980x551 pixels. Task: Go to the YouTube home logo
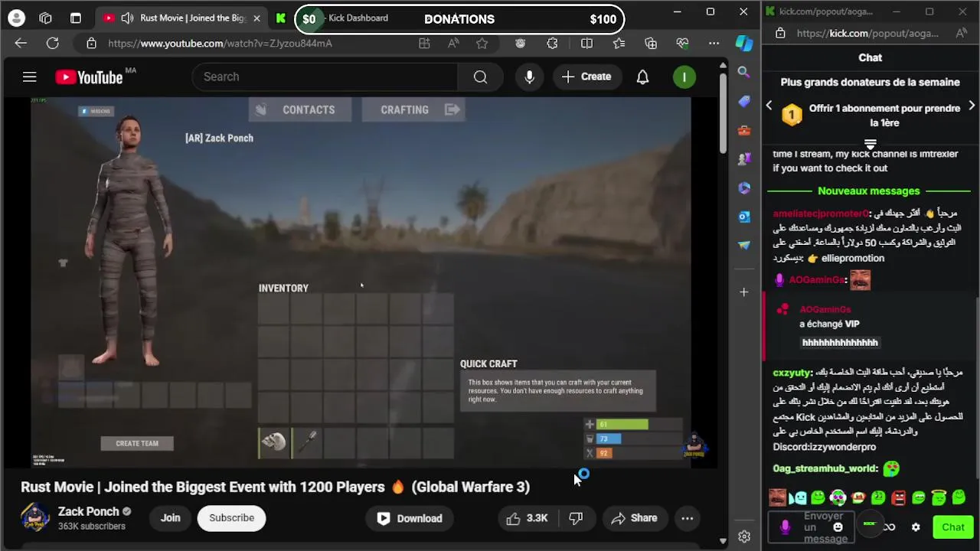pos(89,77)
